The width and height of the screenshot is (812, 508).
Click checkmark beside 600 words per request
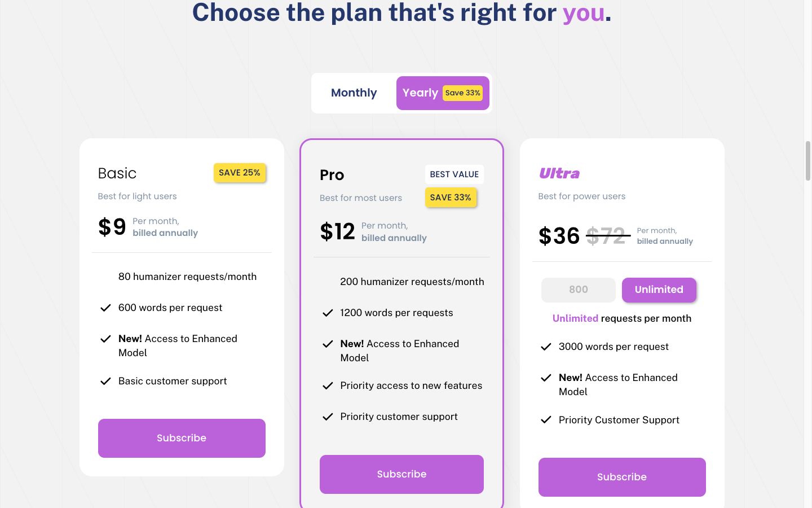tap(105, 308)
